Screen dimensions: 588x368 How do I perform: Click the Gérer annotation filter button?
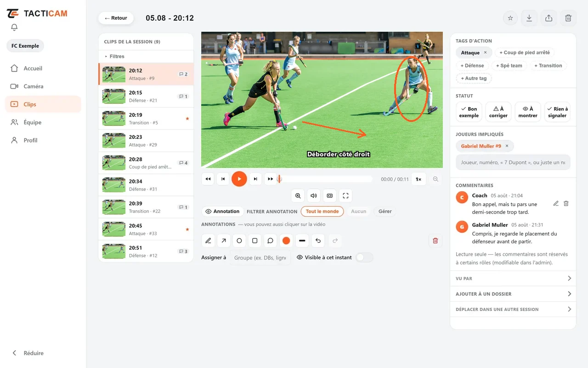pos(385,212)
